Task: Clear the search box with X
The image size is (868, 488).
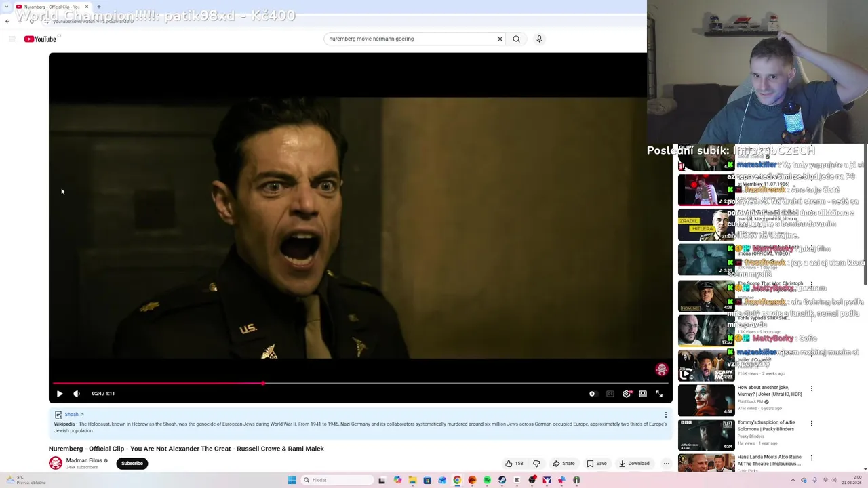Action: coord(500,39)
